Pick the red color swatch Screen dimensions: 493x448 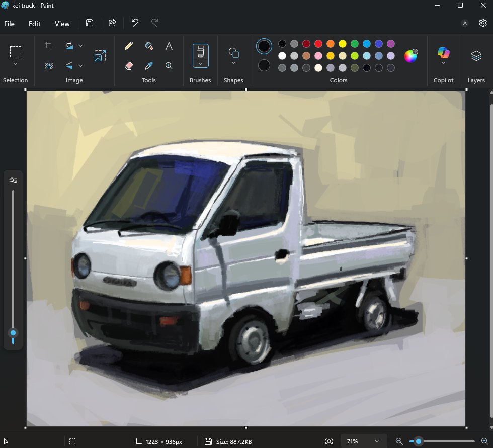318,44
